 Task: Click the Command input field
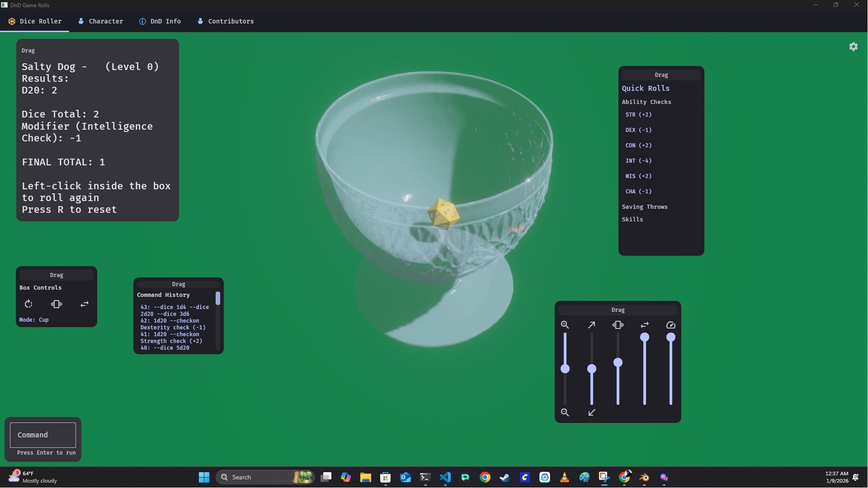coord(43,435)
